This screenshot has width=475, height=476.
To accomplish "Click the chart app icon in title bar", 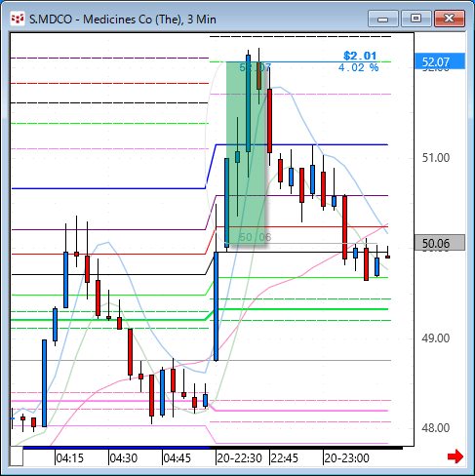I will point(17,19).
